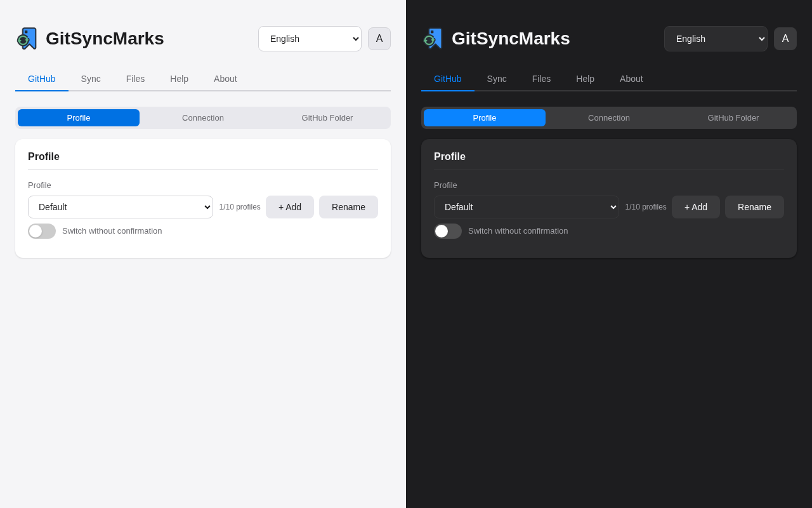Open the Files tab in light panel
This screenshot has width=812, height=508.
point(135,79)
